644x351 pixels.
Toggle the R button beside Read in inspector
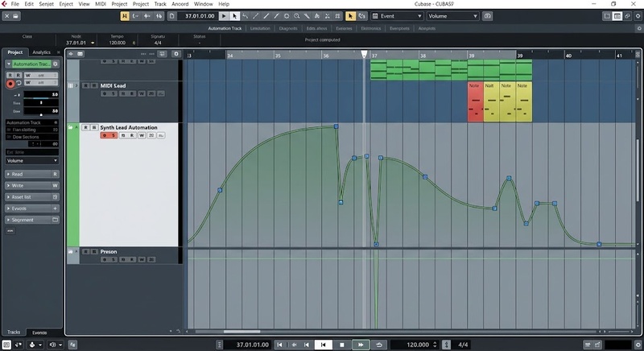coord(55,174)
